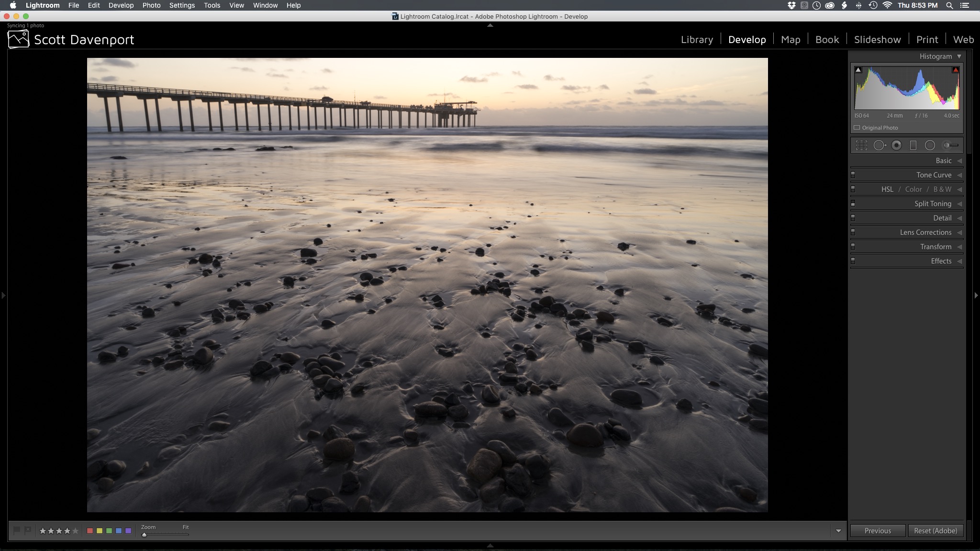Image resolution: width=980 pixels, height=551 pixels.
Task: Switch to the Print module
Action: (927, 40)
